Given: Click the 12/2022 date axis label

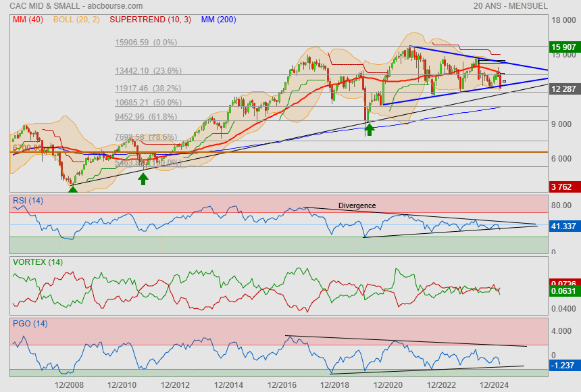Looking at the screenshot, I should pos(441,385).
